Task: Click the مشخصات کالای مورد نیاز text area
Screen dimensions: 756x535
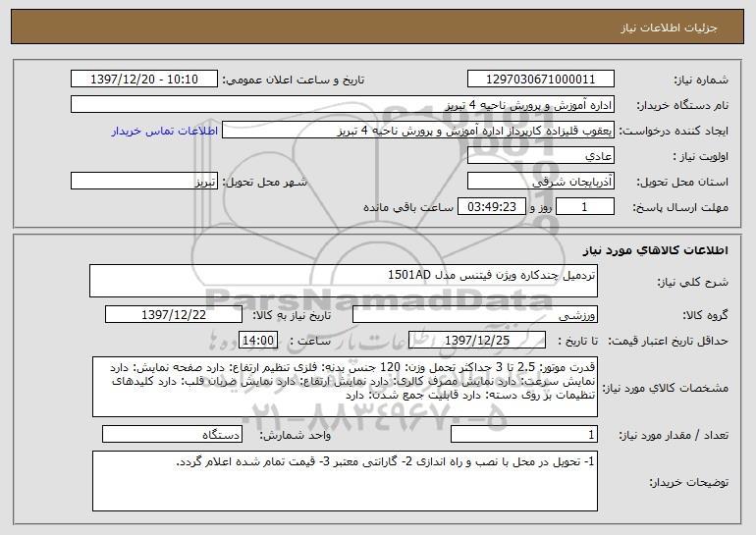Action: point(345,387)
